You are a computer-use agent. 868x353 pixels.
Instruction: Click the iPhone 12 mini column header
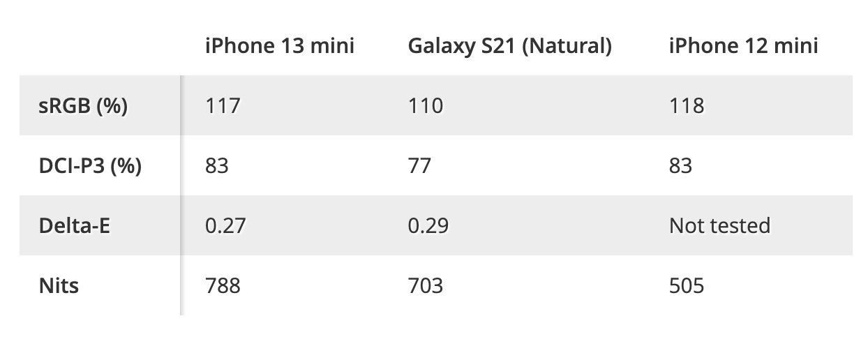pos(743,46)
